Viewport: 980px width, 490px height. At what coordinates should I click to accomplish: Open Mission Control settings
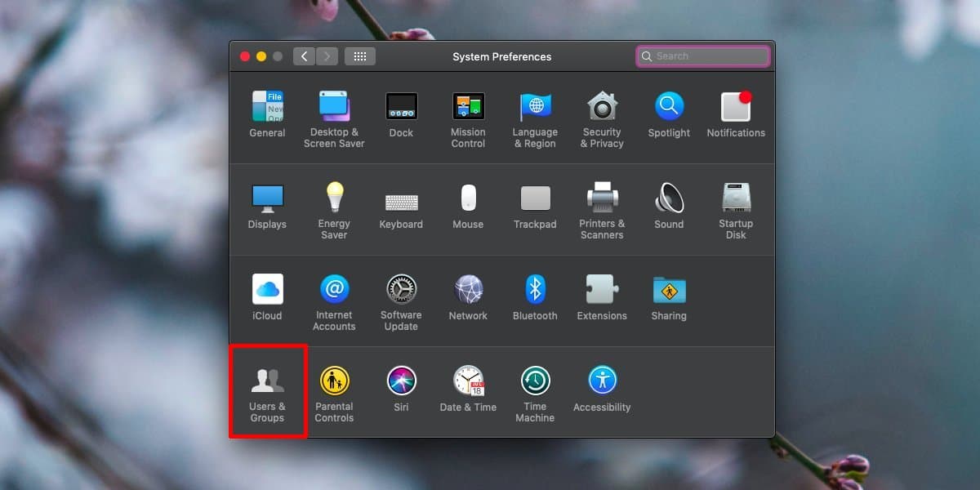tap(468, 119)
